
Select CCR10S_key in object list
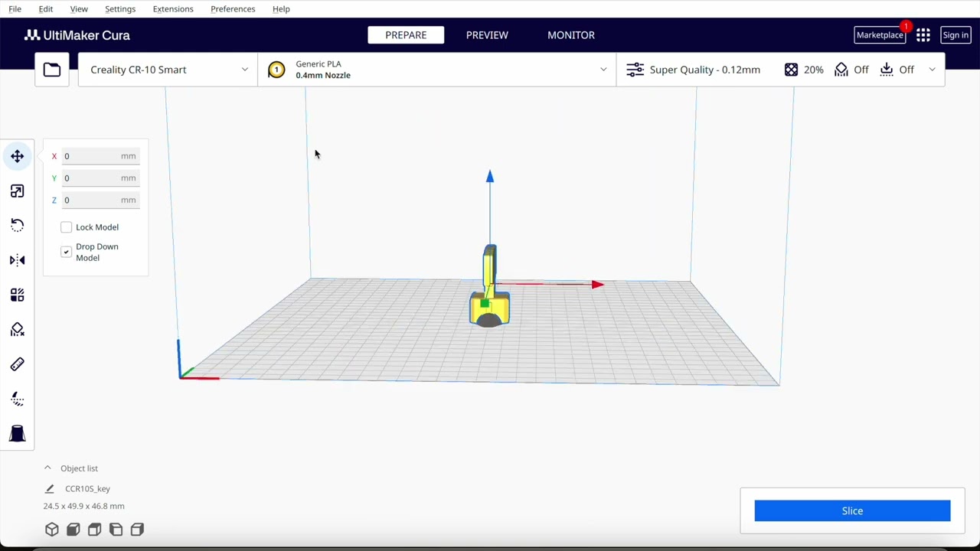pyautogui.click(x=87, y=489)
